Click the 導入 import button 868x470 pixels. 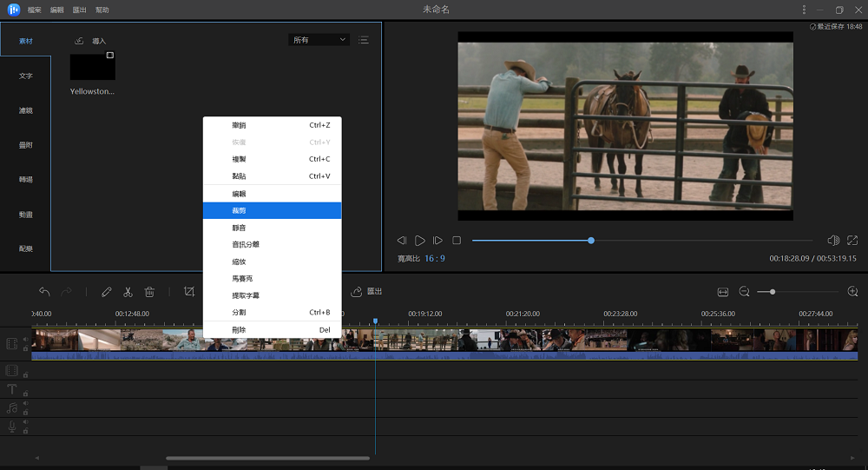click(91, 41)
